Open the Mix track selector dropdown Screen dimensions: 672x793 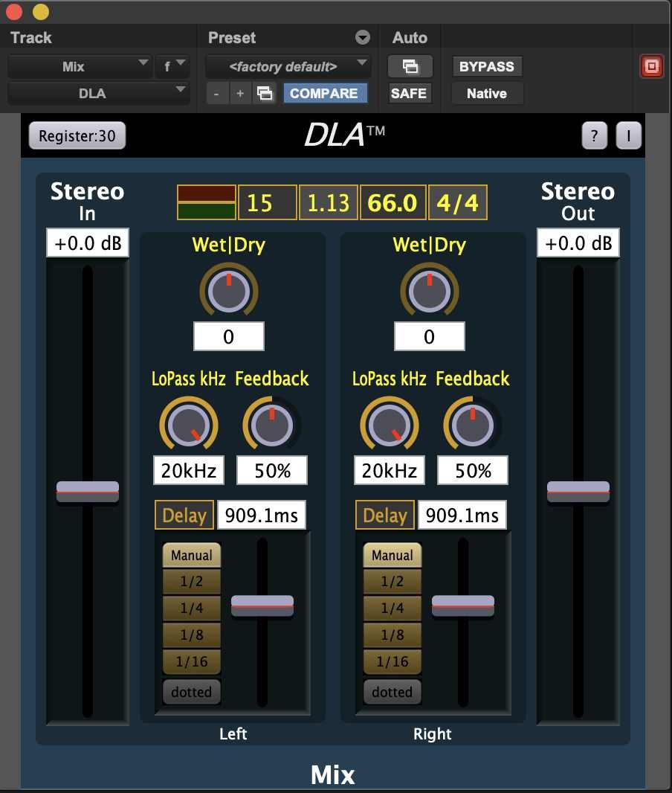coord(80,66)
